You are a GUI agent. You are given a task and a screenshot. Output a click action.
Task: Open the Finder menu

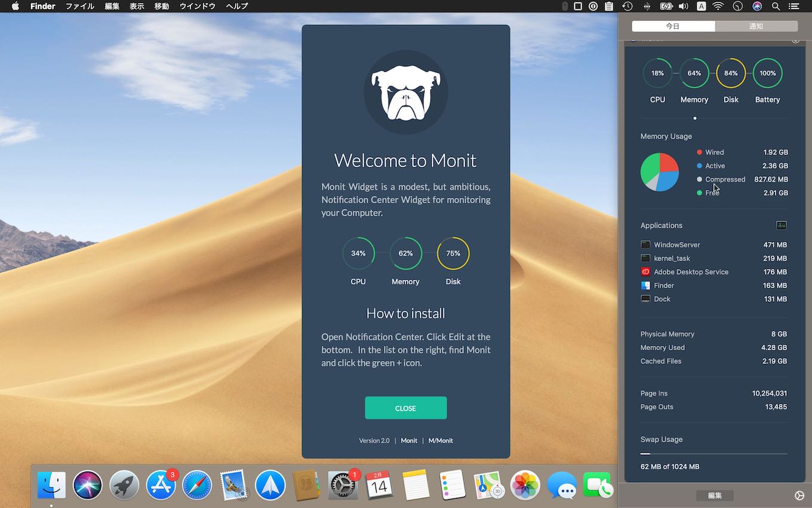pos(42,6)
